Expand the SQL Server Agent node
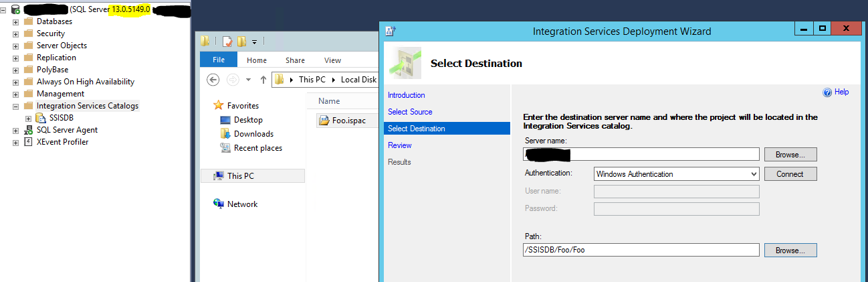Screen dimensions: 868x282 tap(15, 130)
